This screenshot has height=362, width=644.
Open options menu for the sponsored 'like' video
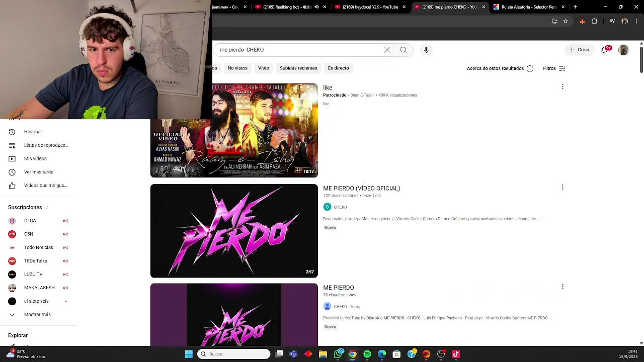click(x=562, y=86)
